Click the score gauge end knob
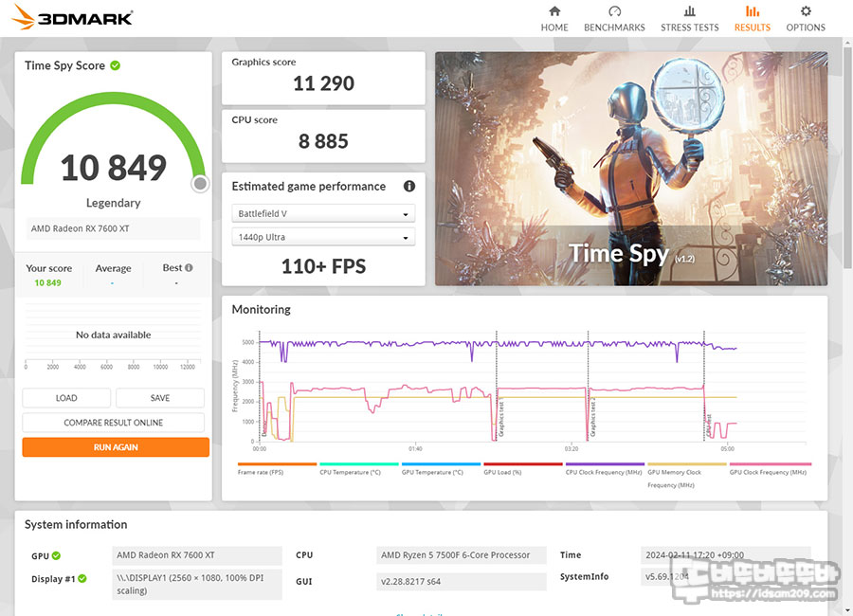Image resolution: width=853 pixels, height=616 pixels. tap(200, 184)
